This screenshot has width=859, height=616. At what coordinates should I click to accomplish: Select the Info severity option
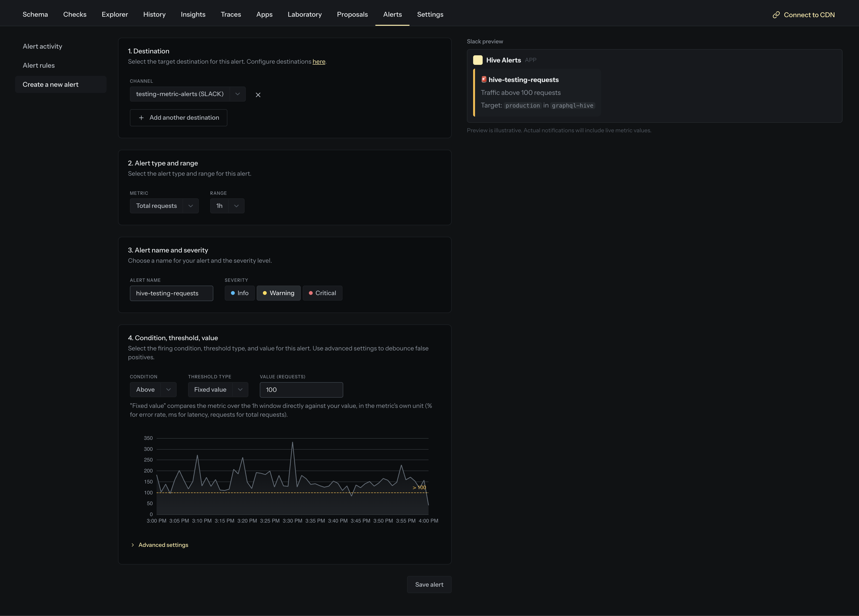pos(239,293)
